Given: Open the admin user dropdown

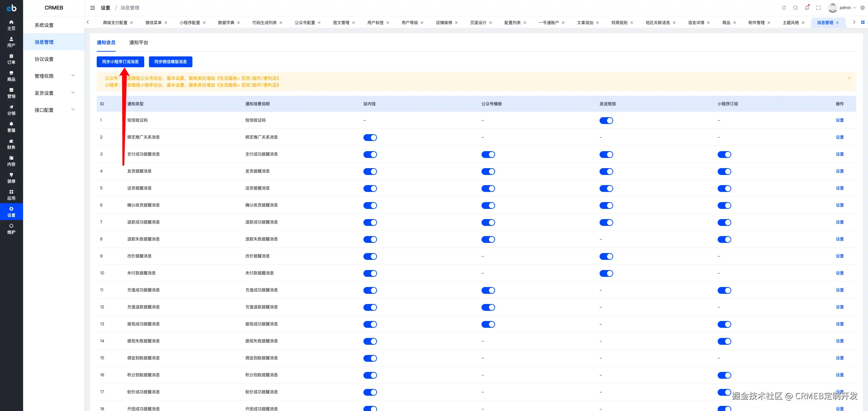Looking at the screenshot, I should [845, 8].
